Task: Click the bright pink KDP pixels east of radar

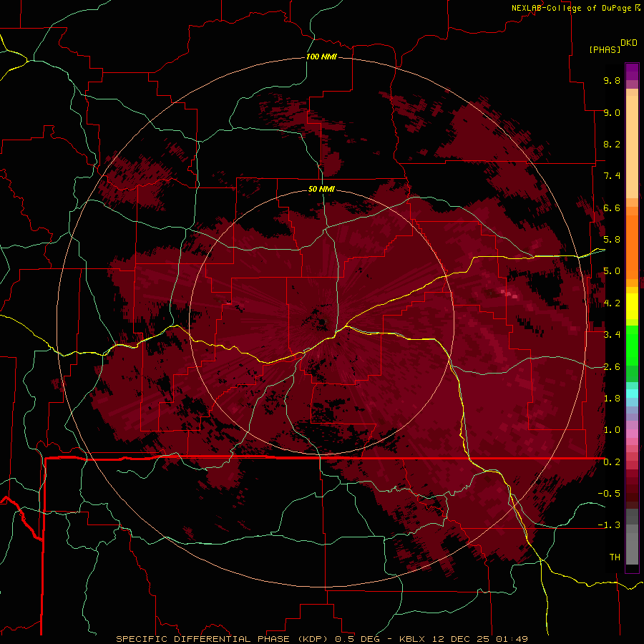Action: [509, 293]
